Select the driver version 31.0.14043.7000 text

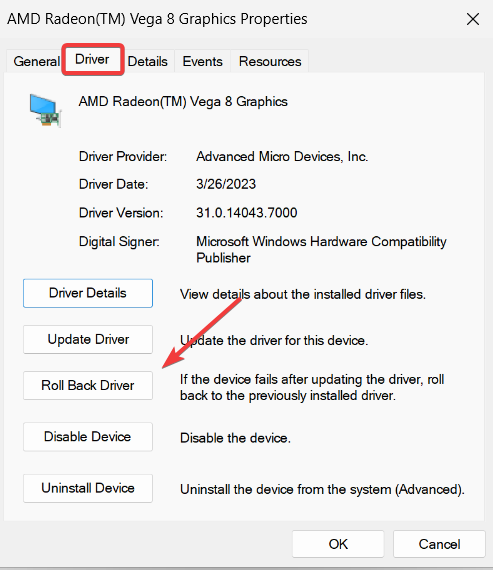coord(246,213)
